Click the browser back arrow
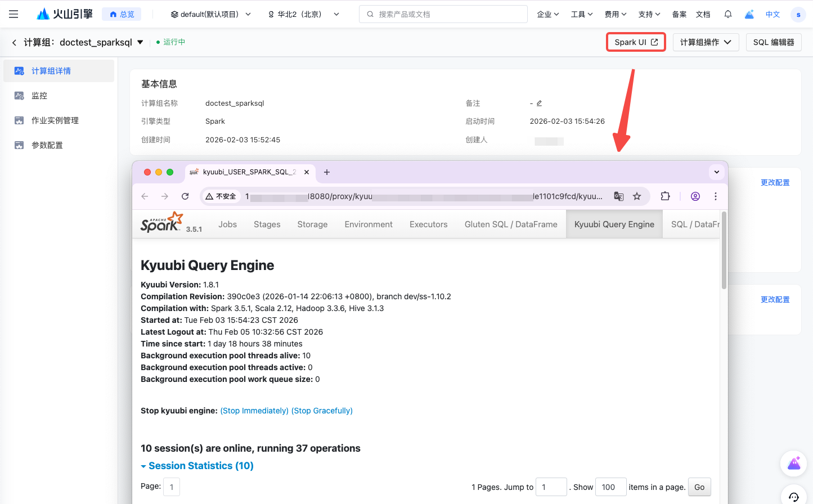This screenshot has height=504, width=813. point(145,196)
